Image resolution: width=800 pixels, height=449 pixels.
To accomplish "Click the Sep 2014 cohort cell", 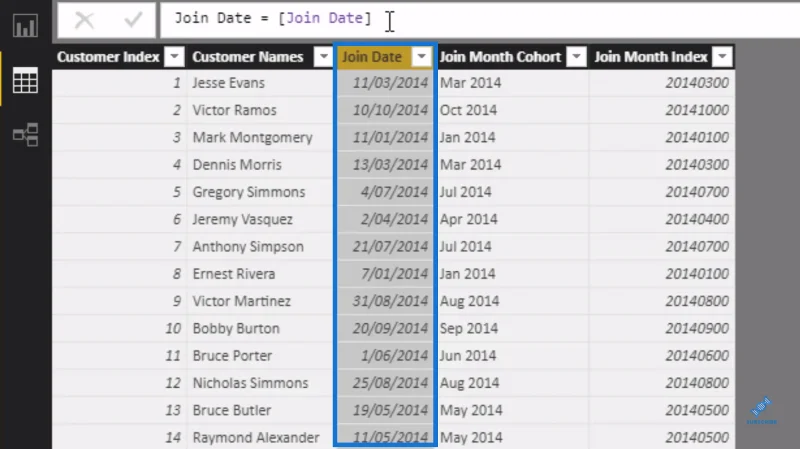I will pos(512,329).
